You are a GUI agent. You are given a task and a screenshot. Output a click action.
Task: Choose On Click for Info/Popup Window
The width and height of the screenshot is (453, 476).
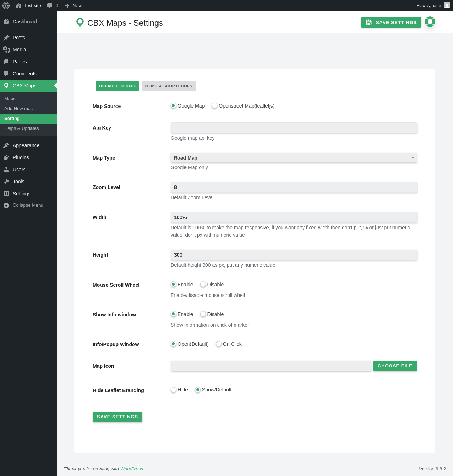[x=219, y=344]
